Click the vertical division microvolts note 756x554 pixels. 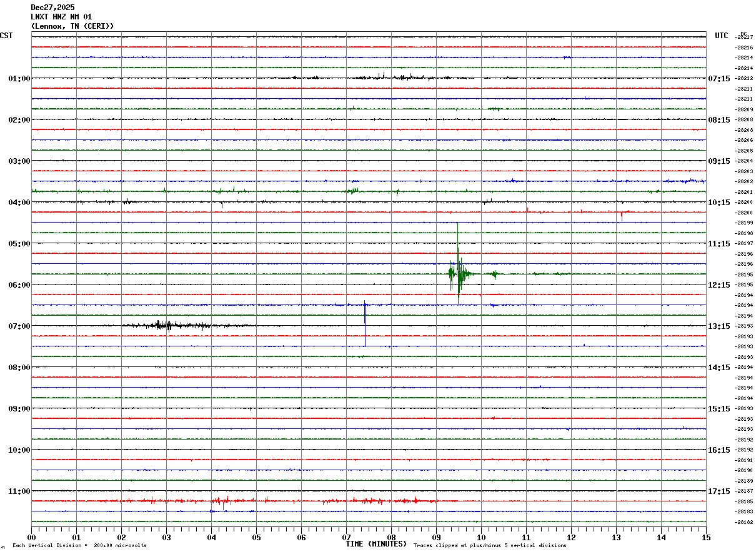coord(79,546)
